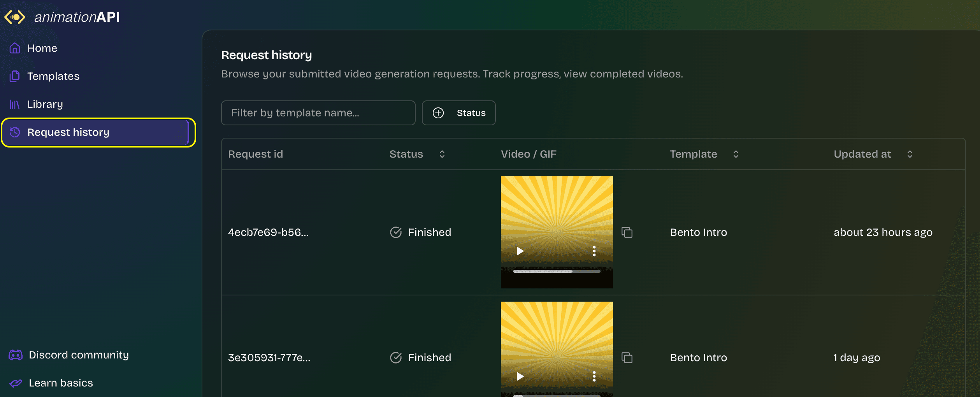The image size is (980, 397).
Task: Open the Status filter button
Action: click(x=458, y=113)
